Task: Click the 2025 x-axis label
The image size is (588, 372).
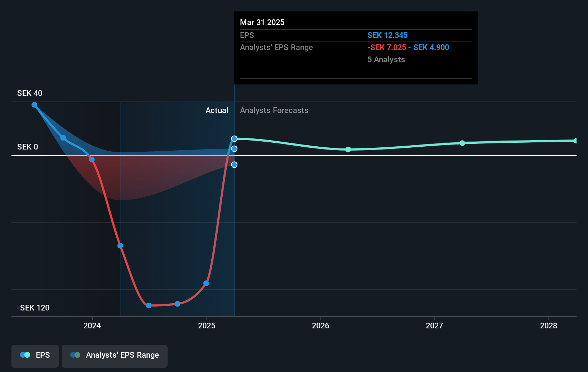Action: point(207,325)
